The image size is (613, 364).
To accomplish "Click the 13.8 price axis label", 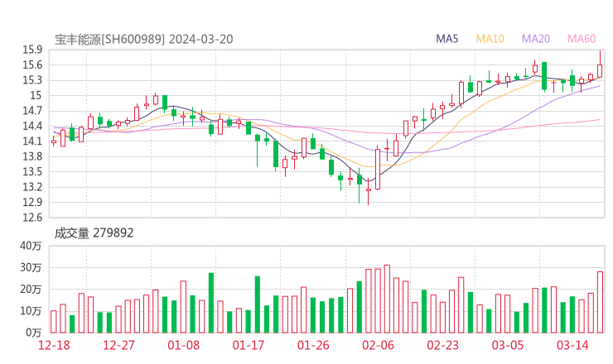I will pos(32,156).
